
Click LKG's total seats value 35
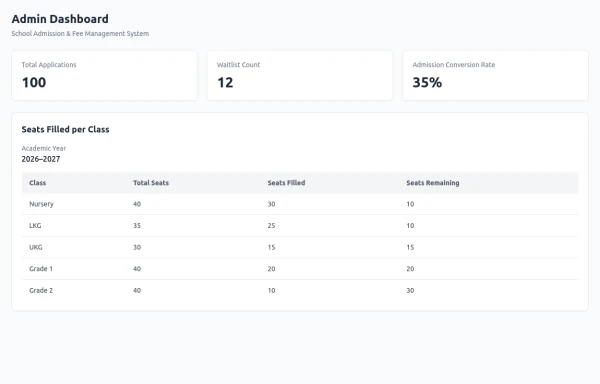[x=137, y=226]
